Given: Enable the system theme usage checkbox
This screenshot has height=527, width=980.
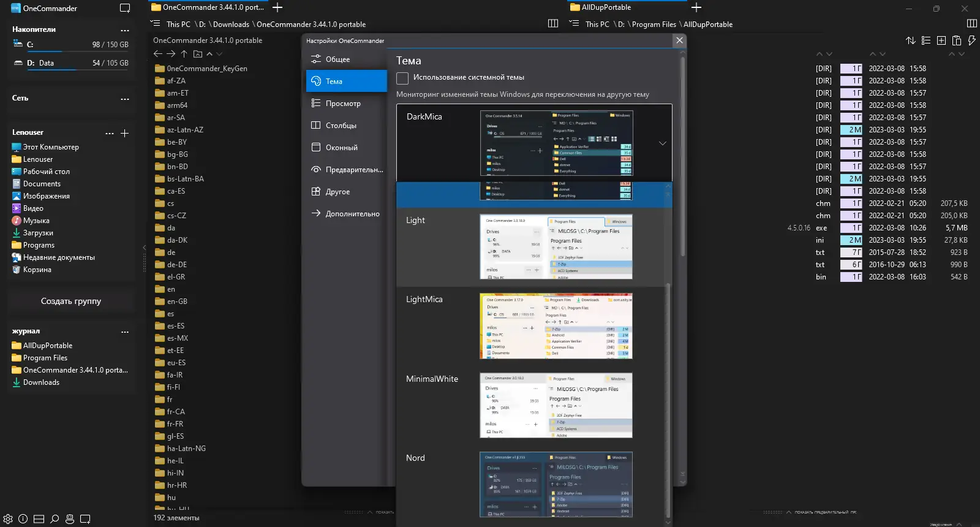Looking at the screenshot, I should coord(402,78).
